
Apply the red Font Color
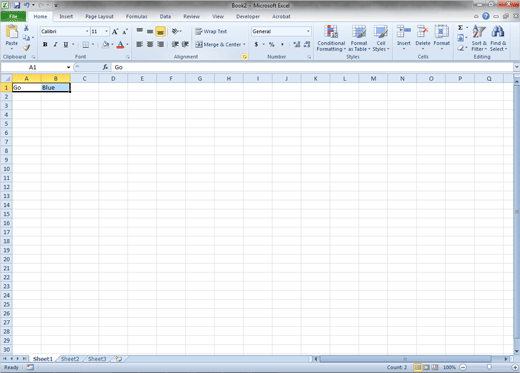click(x=120, y=45)
